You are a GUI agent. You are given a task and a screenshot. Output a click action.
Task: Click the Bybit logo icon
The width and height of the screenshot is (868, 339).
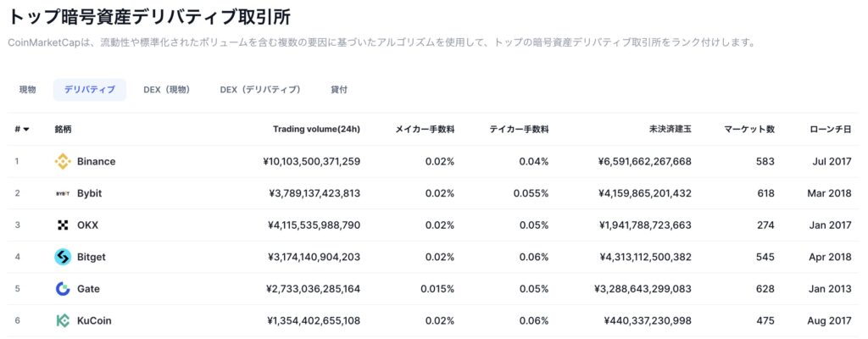(63, 193)
